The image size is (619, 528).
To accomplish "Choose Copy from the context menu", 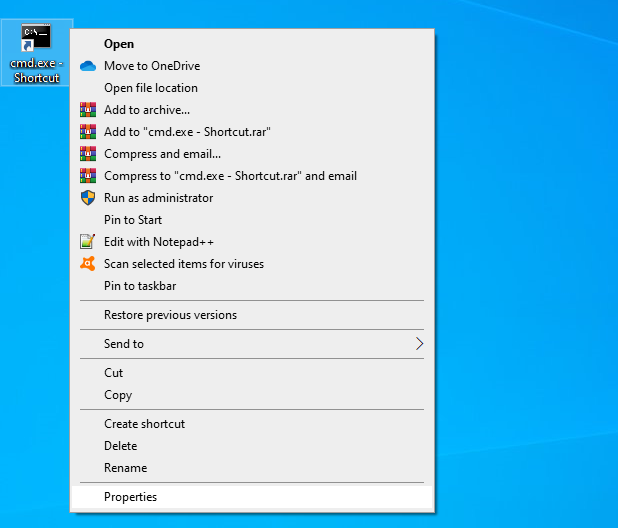I will point(252,395).
